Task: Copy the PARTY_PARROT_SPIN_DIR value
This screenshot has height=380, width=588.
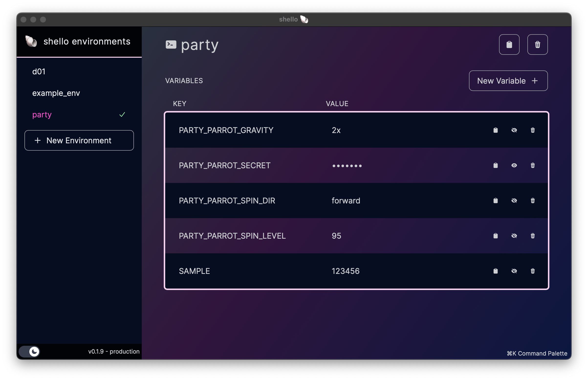Action: [x=496, y=201]
